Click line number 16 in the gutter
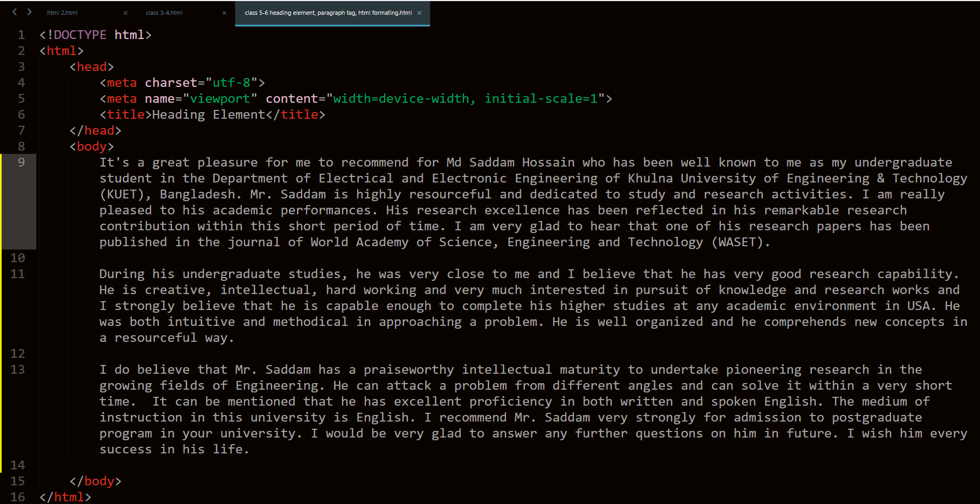The width and height of the screenshot is (980, 504). [18, 497]
